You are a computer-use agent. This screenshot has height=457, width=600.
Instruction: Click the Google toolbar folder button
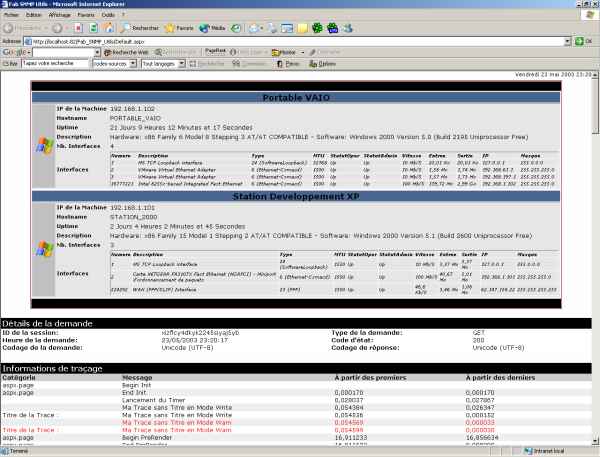point(284,52)
